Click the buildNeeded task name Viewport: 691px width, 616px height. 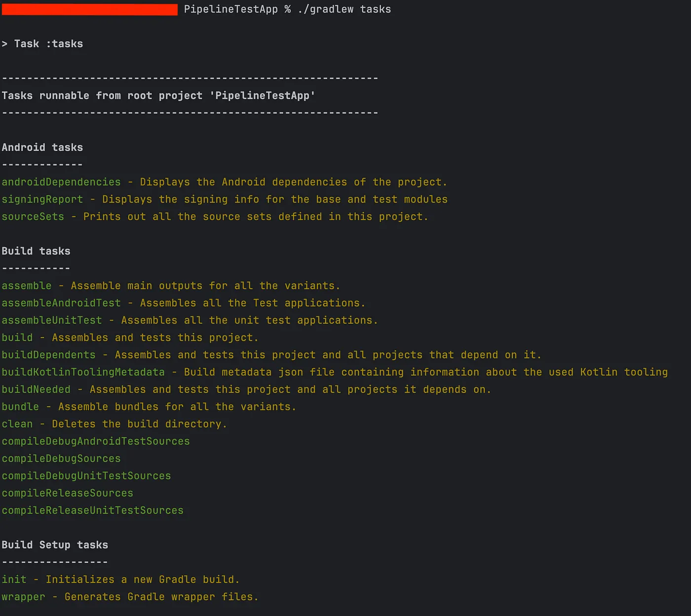coord(36,389)
